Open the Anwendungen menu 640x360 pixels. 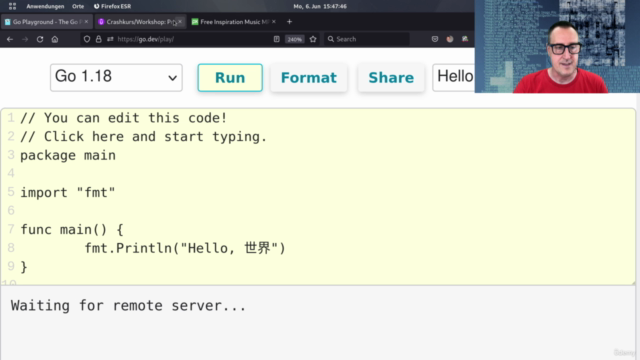45,6
